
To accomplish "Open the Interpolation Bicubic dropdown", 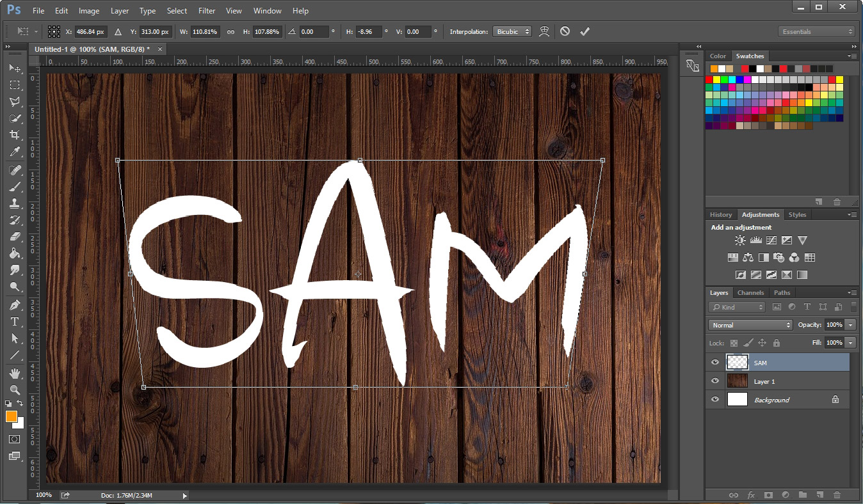I will coord(512,31).
